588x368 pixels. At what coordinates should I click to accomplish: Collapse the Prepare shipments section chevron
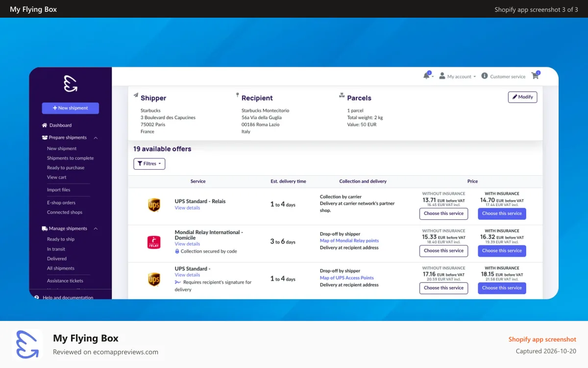pos(96,138)
